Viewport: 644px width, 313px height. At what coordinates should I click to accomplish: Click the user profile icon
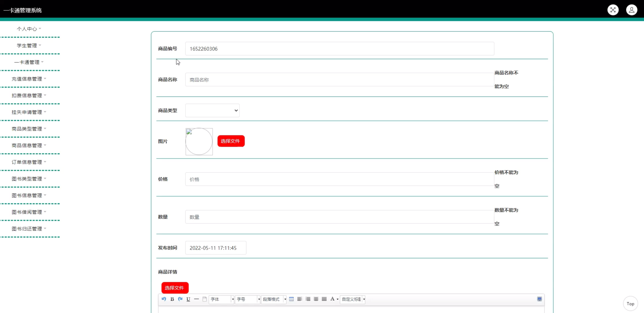632,10
